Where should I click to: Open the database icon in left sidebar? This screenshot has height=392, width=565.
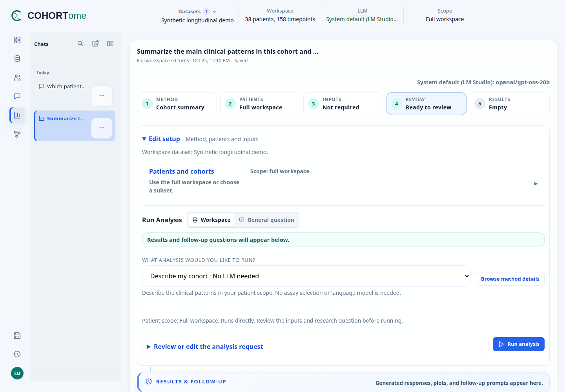pyautogui.click(x=17, y=59)
